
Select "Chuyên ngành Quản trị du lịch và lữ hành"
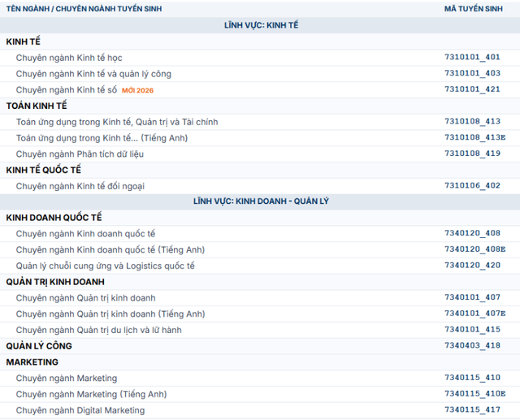(99, 330)
